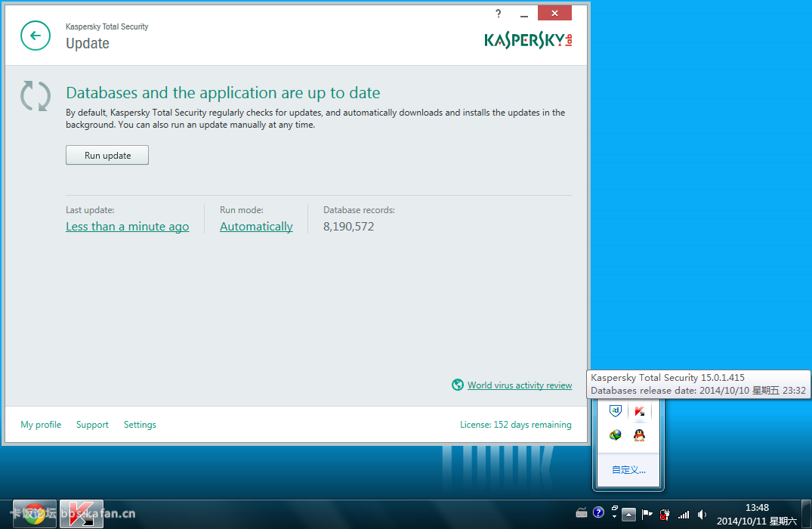Viewport: 812px width, 529px height.
Task: Click 自定义... in the tray popup
Action: (x=628, y=470)
